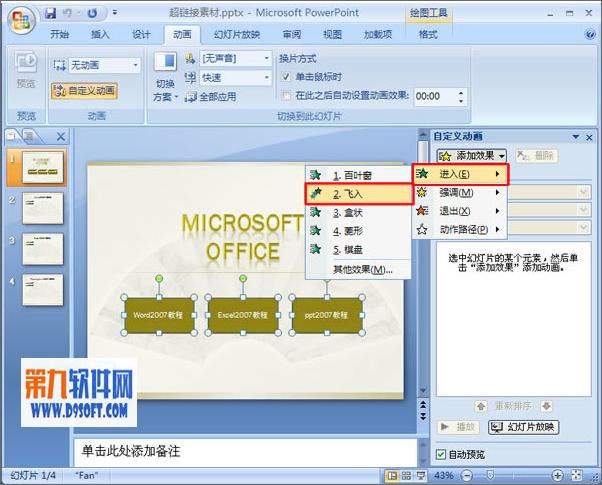This screenshot has width=602, height=485.
Task: Open the 设计 Design ribbon tab
Action: pos(141,35)
